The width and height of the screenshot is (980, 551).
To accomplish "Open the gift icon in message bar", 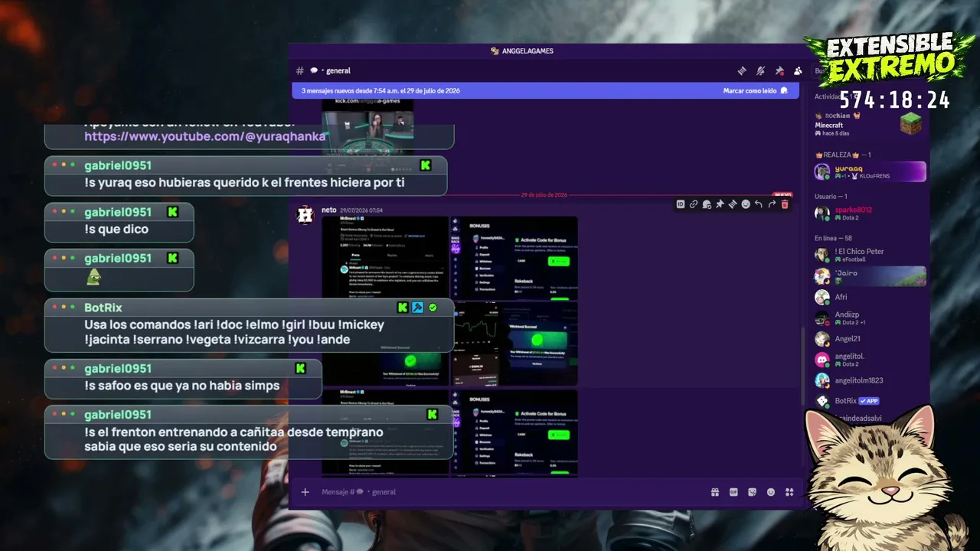I will [x=715, y=492].
